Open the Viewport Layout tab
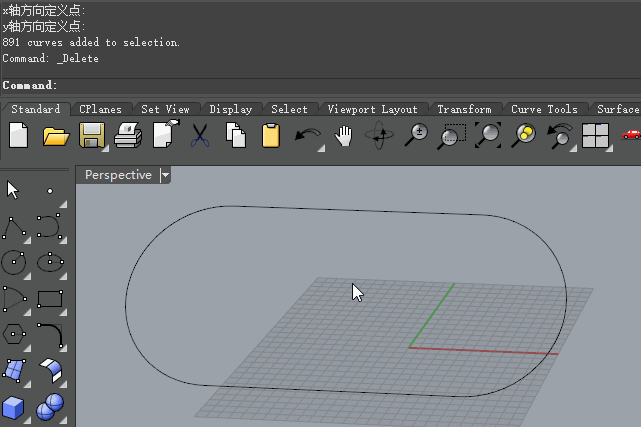 372,109
